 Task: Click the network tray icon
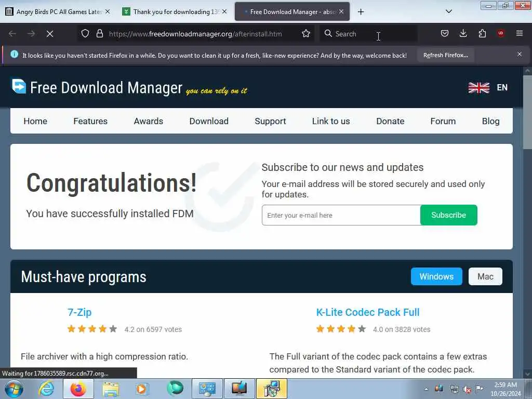pos(454,390)
